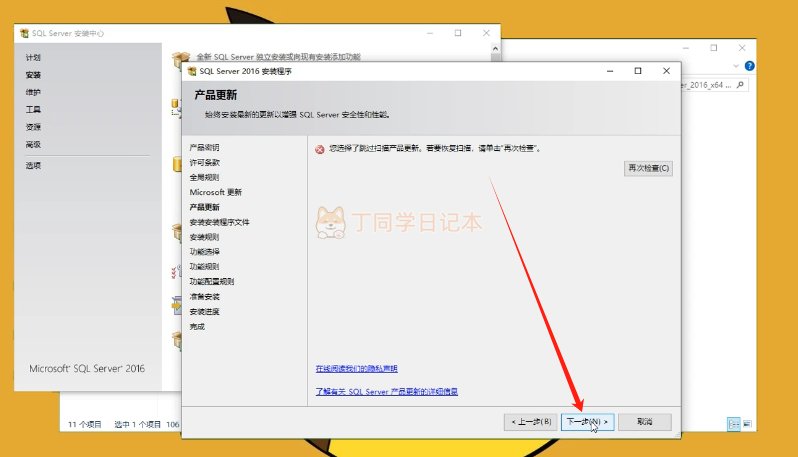Click the 再次检查(C) button

648,168
